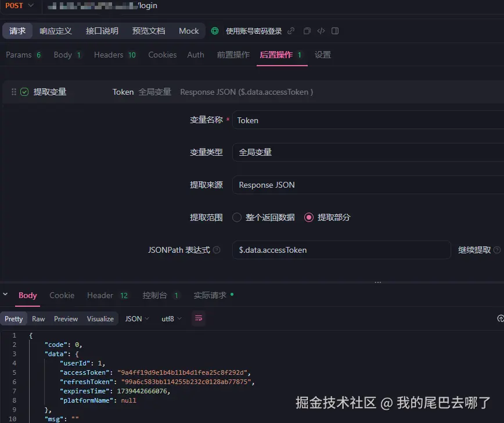Open the 提取来源 dropdown showing Response JSON
The width and height of the screenshot is (504, 423).
coord(368,185)
